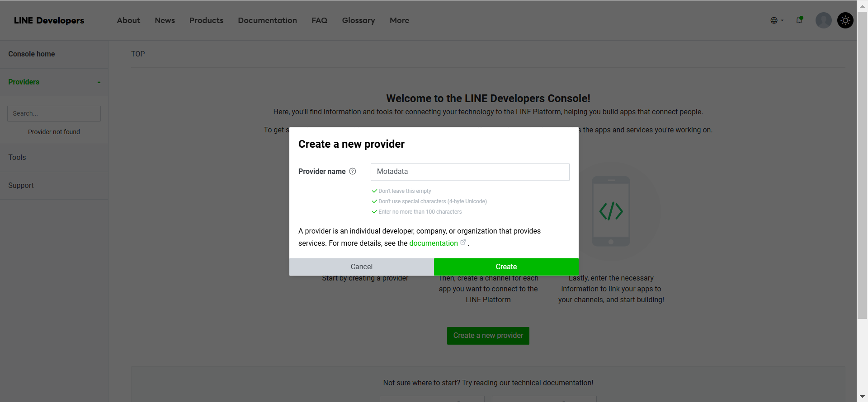
Task: Open Tools in the sidebar
Action: coord(17,158)
